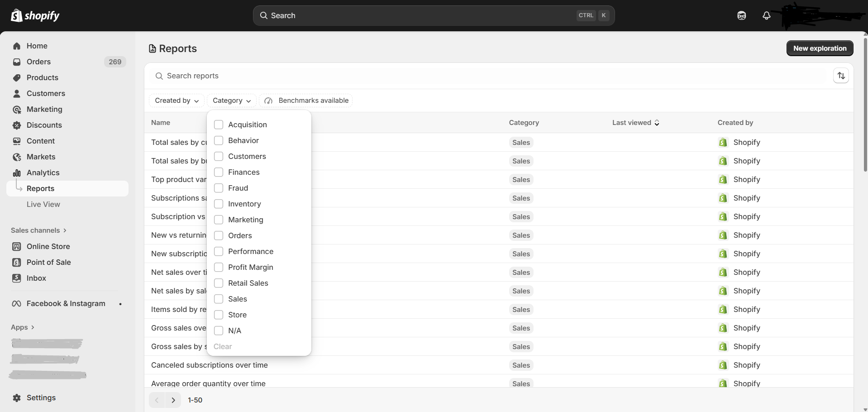This screenshot has width=868, height=412.
Task: Check the Sales category checkbox
Action: 219,299
